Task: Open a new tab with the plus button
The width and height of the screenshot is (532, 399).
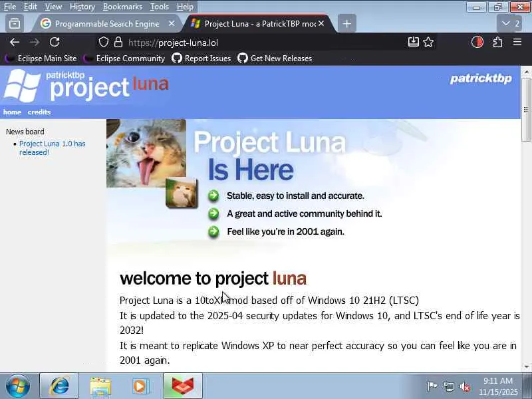Action: 346,24
